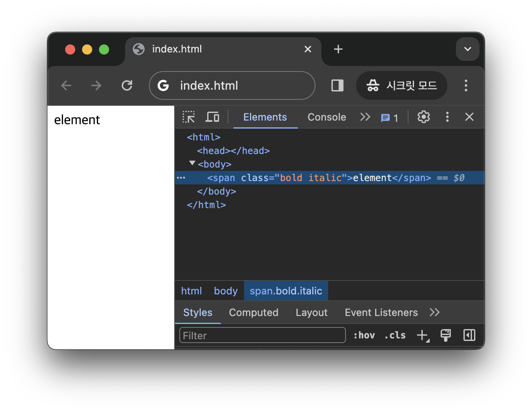Collapse the body node triangle
This screenshot has width=532, height=412.
click(x=192, y=163)
